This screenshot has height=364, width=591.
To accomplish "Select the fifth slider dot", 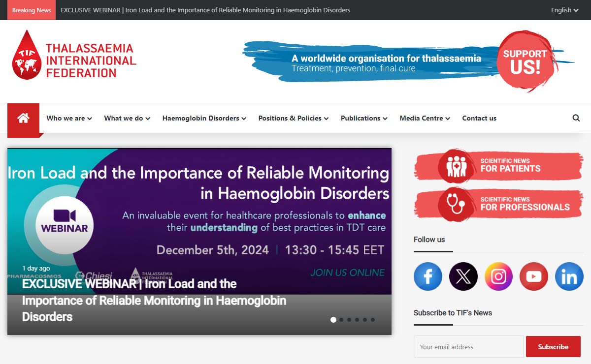I will (x=365, y=320).
